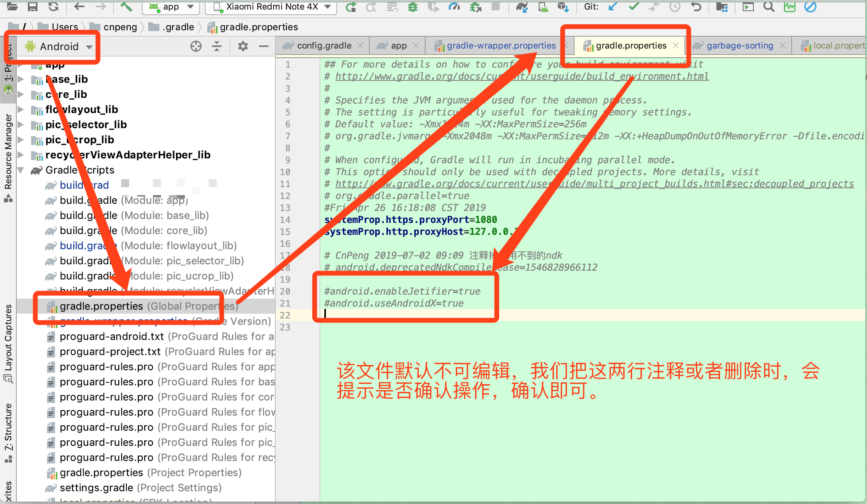Select proguard-project.txt in the tree

(x=110, y=352)
